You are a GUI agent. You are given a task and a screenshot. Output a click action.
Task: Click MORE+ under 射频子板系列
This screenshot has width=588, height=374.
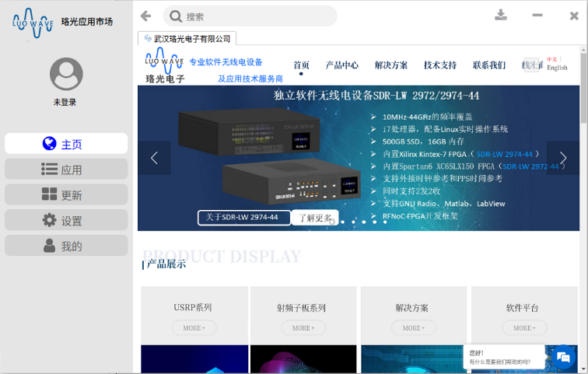(x=303, y=327)
